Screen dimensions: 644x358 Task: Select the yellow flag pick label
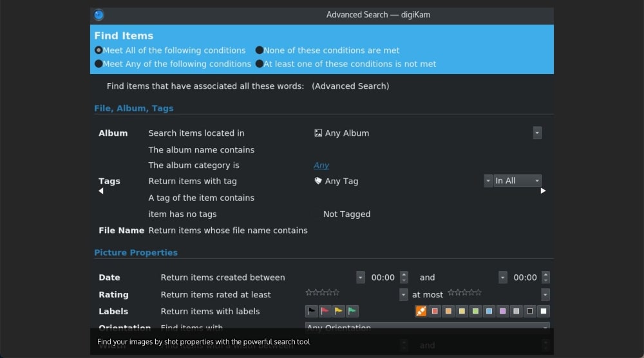339,311
